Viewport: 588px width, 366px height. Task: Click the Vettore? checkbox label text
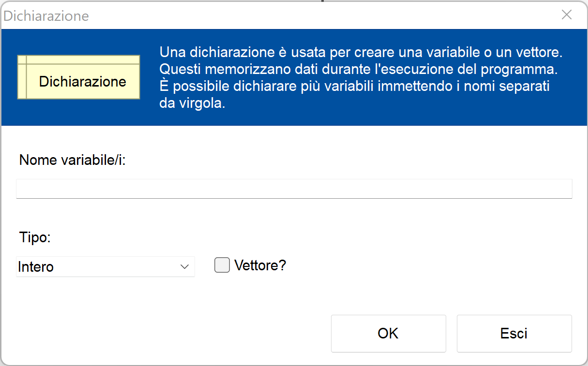(260, 265)
